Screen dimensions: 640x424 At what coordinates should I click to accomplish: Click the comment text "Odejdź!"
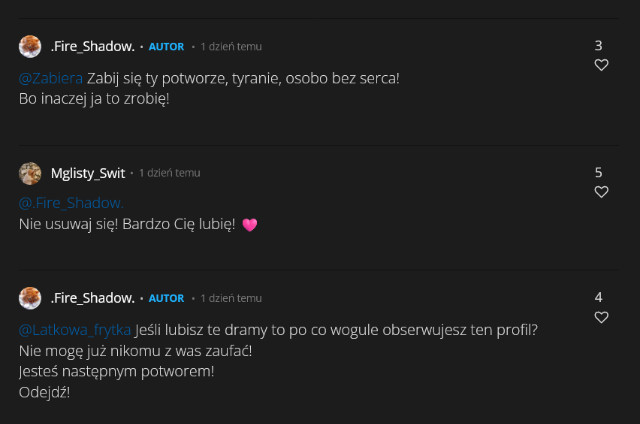tap(44, 392)
